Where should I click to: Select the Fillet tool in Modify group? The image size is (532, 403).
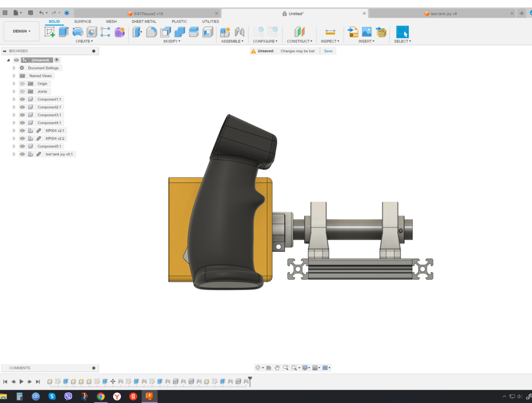coord(153,31)
